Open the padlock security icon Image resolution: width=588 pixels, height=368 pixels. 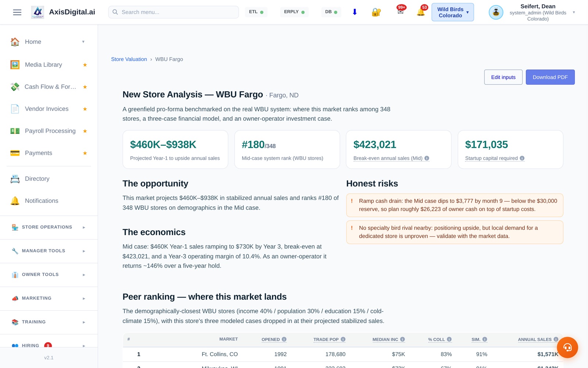(376, 12)
